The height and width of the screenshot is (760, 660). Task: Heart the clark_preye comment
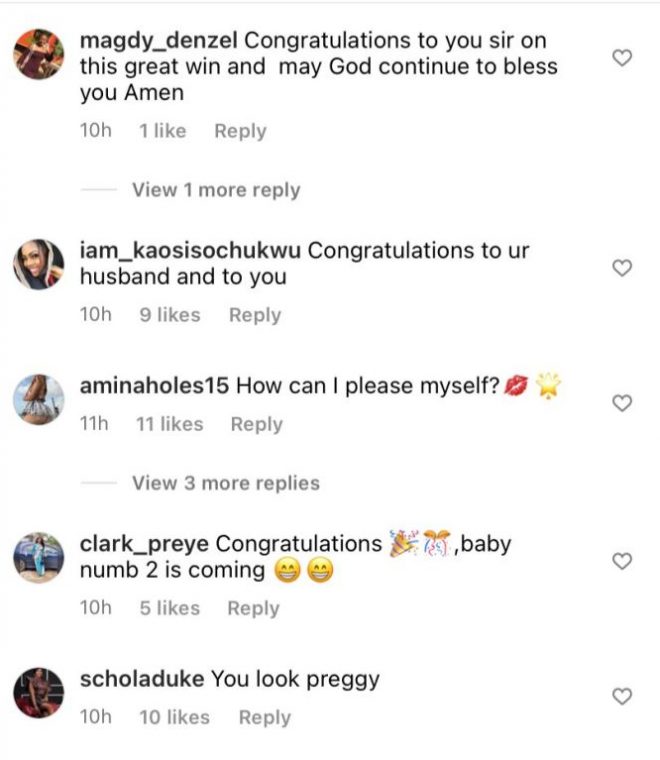pyautogui.click(x=622, y=561)
